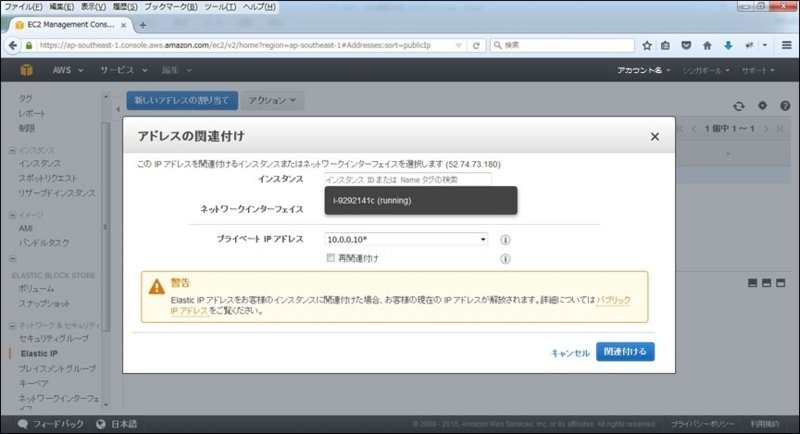Select instance i-9292141c (running) suggestion
The height and width of the screenshot is (434, 800).
[372, 200]
